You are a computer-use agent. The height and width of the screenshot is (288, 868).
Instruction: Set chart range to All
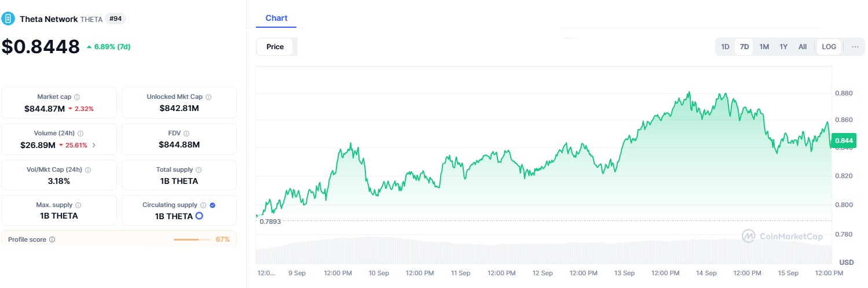pos(803,47)
